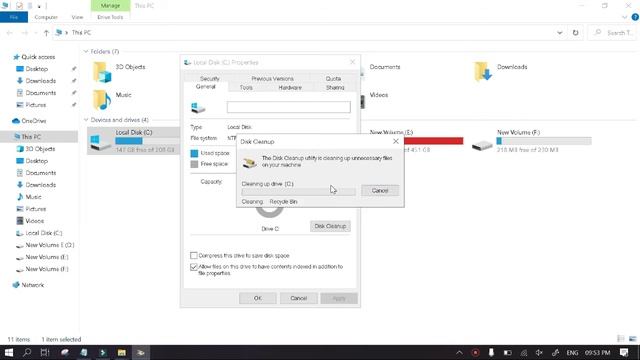Click the Search This PC box
The width and height of the screenshot is (640, 360).
613,33
